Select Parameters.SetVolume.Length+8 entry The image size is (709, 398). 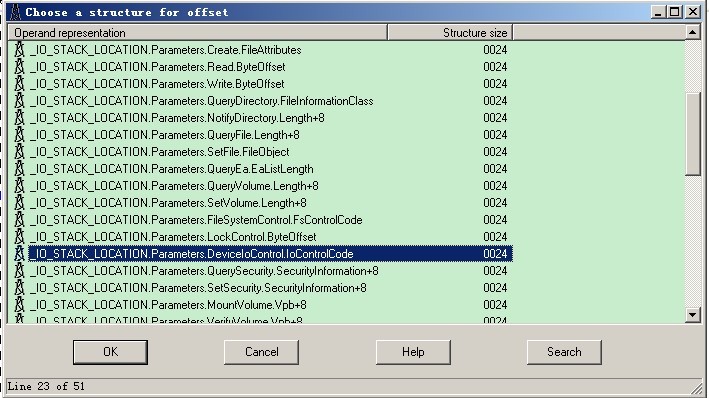click(168, 203)
